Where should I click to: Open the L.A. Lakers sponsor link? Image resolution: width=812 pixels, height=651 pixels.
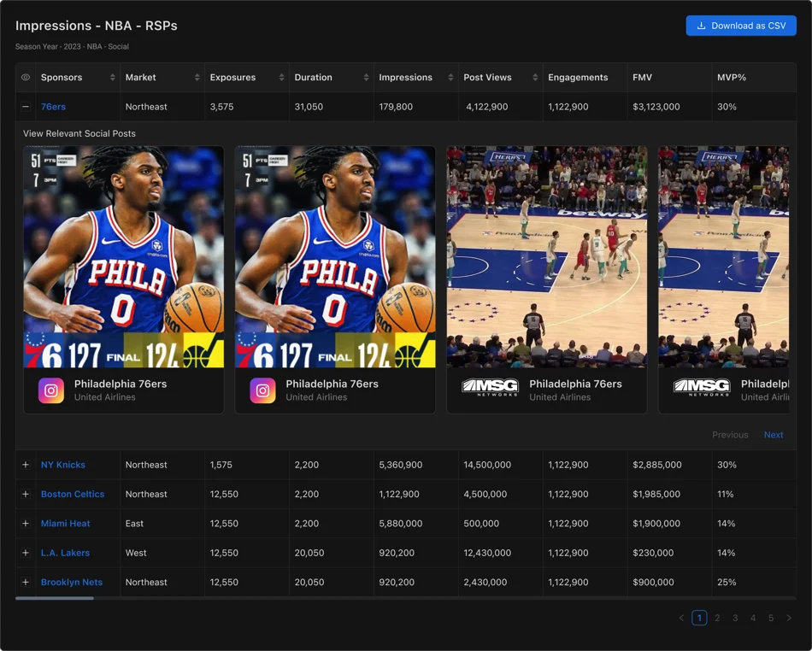[65, 553]
